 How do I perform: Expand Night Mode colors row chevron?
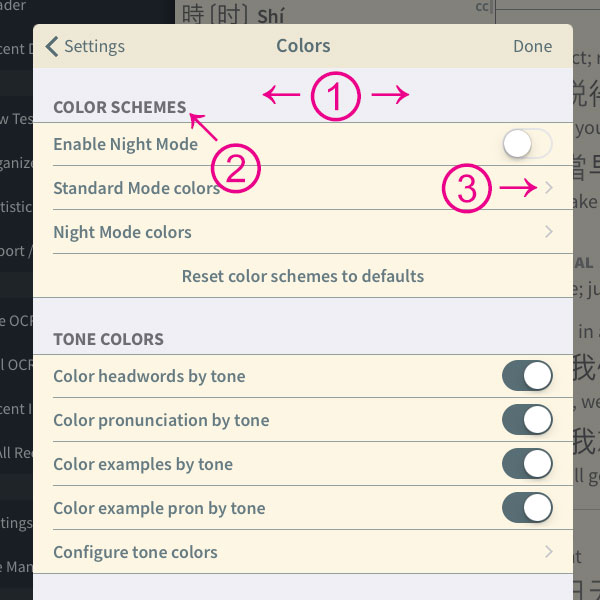tap(549, 232)
